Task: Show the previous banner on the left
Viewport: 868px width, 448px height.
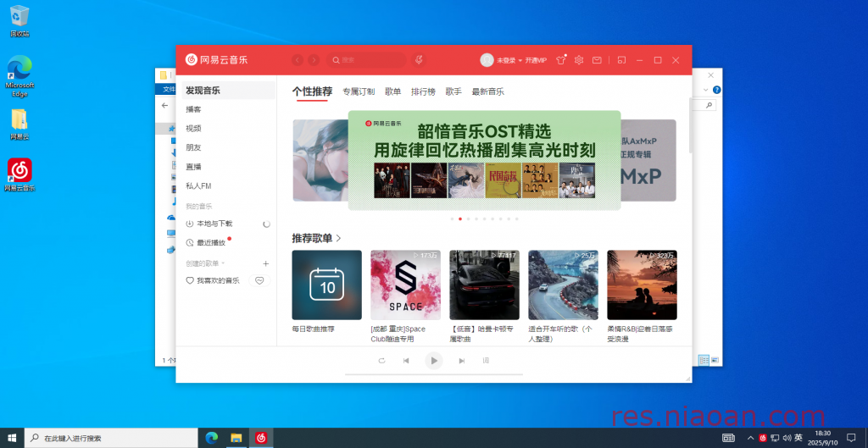Action: pyautogui.click(x=320, y=160)
